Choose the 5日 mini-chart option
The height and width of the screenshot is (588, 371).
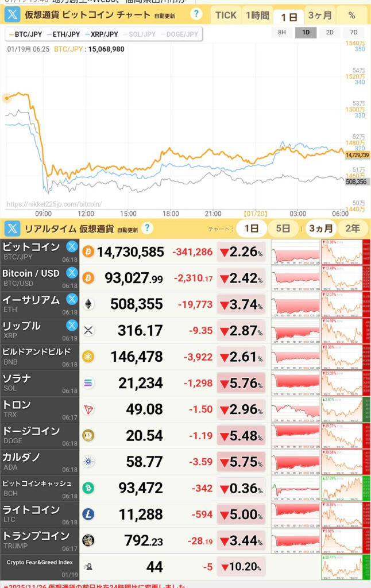point(283,229)
